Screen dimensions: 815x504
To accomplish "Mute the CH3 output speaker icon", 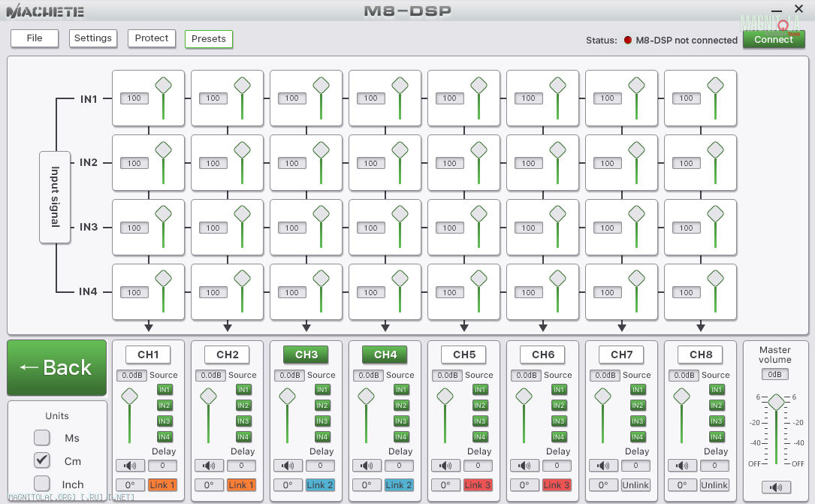I will click(x=288, y=466).
